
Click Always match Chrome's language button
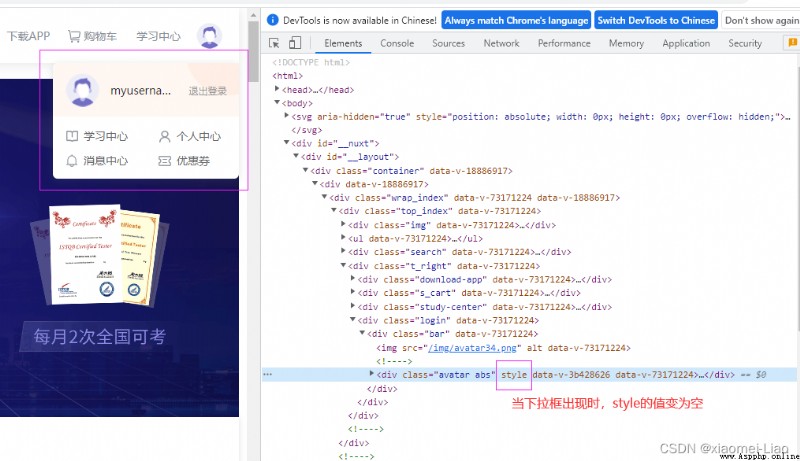(516, 20)
